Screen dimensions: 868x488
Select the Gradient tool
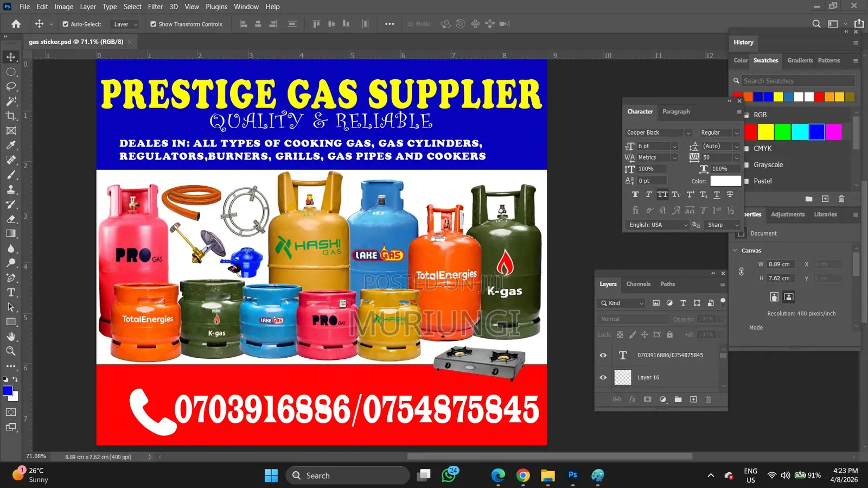(x=11, y=233)
